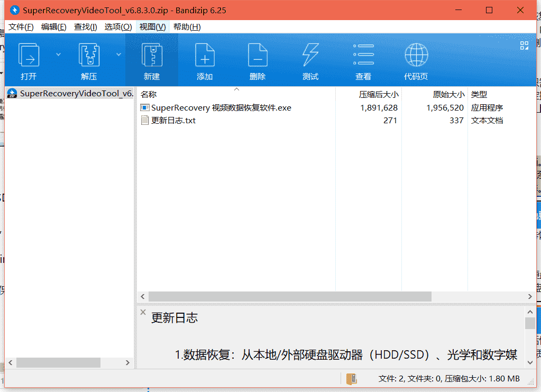The image size is (541, 392).
Task: Click the Delete (删除) toolbar icon
Action: [258, 55]
